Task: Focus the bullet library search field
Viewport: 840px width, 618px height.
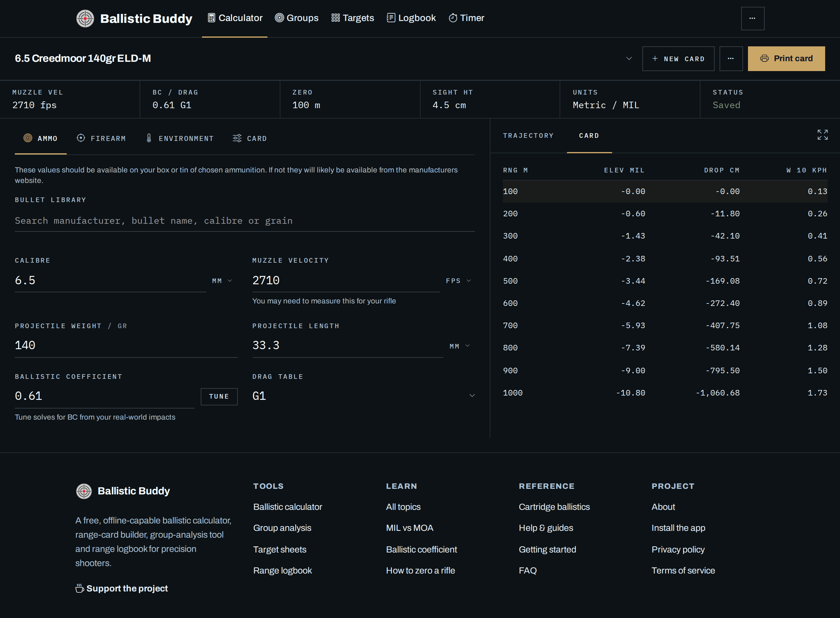Action: (245, 221)
